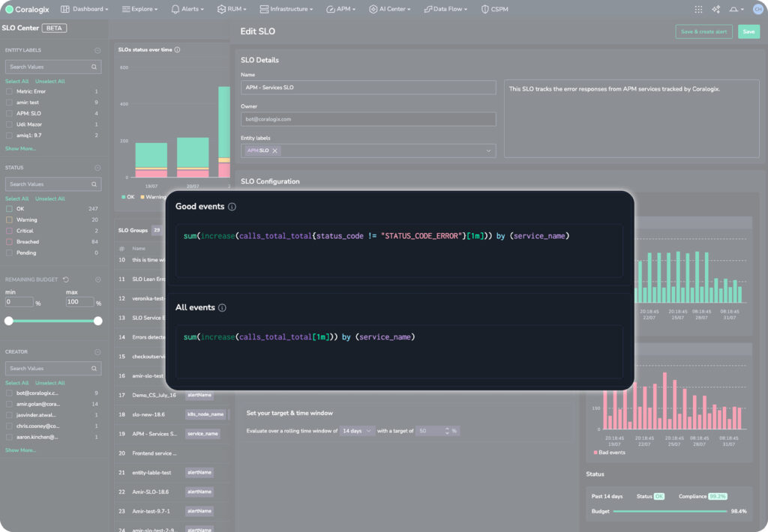
Task: Click the Budget progress bar in Status
Action: click(x=670, y=512)
